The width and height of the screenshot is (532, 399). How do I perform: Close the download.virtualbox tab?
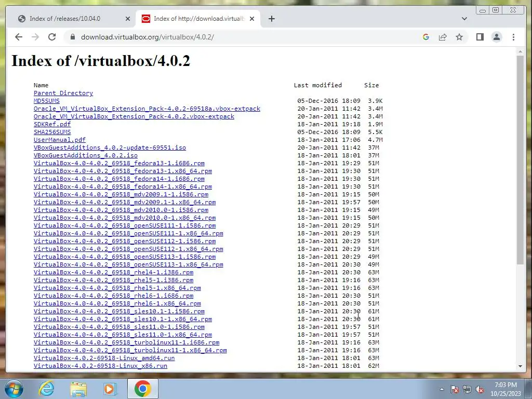tap(252, 19)
